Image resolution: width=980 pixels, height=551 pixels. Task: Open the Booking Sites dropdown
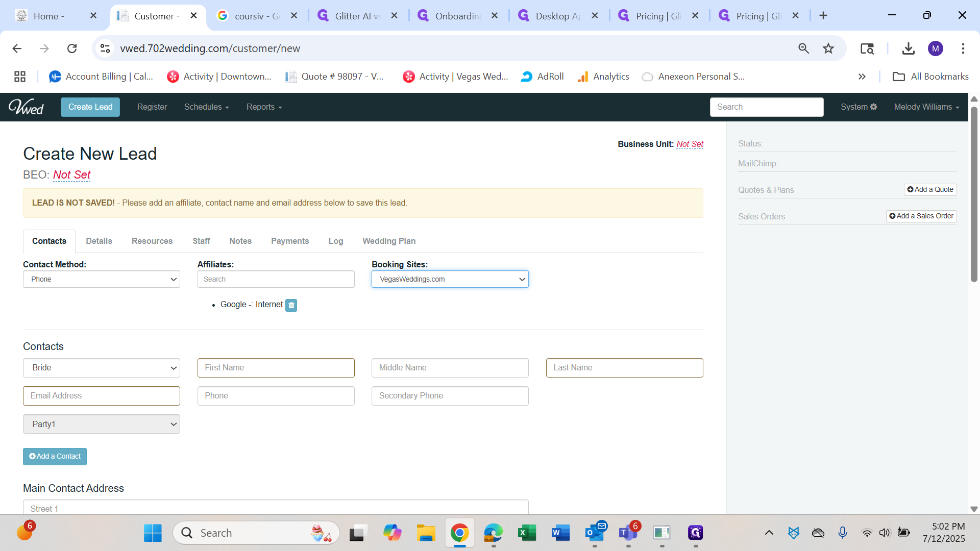pyautogui.click(x=450, y=280)
